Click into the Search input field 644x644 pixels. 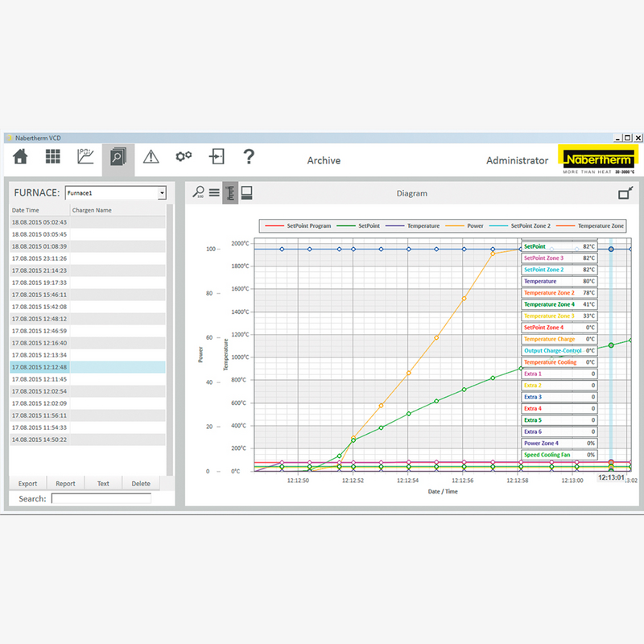coord(101,499)
